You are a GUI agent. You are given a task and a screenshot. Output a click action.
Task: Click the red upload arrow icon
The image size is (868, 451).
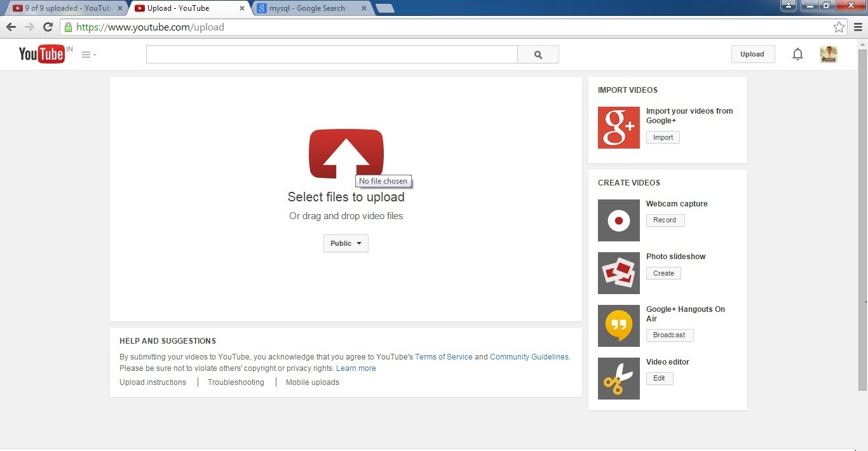click(x=346, y=153)
